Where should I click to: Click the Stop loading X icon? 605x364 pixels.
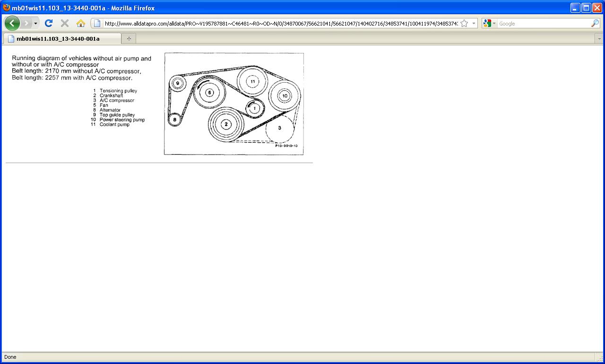tap(65, 23)
